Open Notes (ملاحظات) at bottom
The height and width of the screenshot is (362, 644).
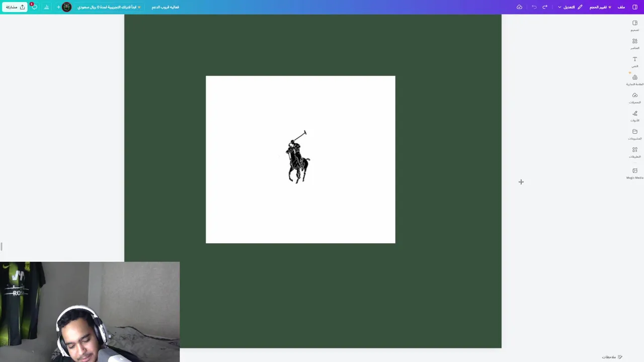612,357
